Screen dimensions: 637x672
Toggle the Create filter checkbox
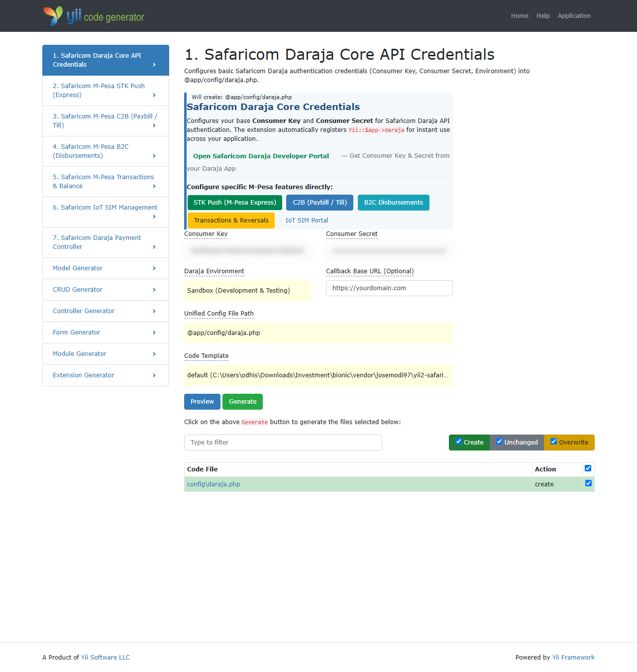tap(459, 442)
